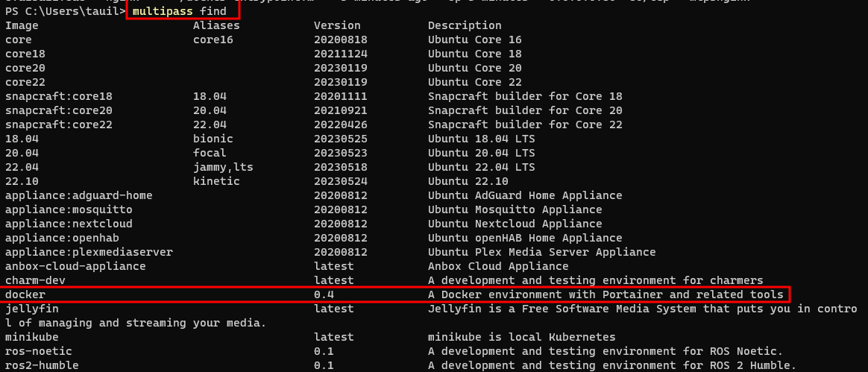
Task: Click 'appliance:adguard-home' image name
Action: pos(78,195)
